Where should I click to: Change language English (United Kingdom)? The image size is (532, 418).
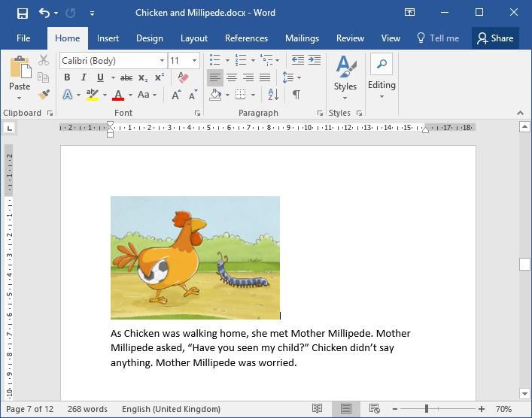click(x=171, y=409)
